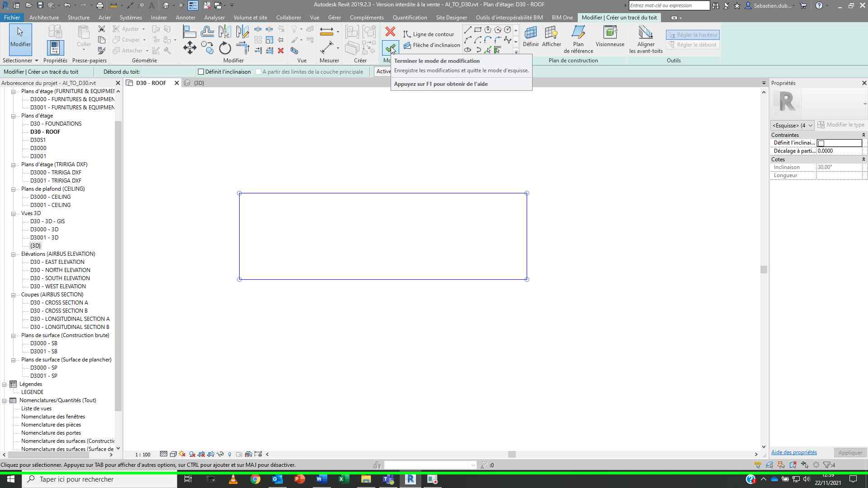
Task: Select D30 - NORTH ELEVATION in tree
Action: [60, 270]
